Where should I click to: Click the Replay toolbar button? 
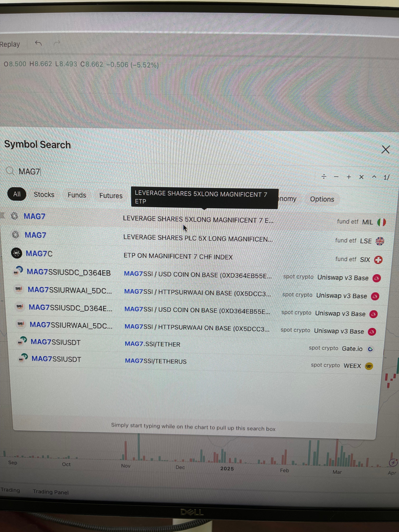10,44
